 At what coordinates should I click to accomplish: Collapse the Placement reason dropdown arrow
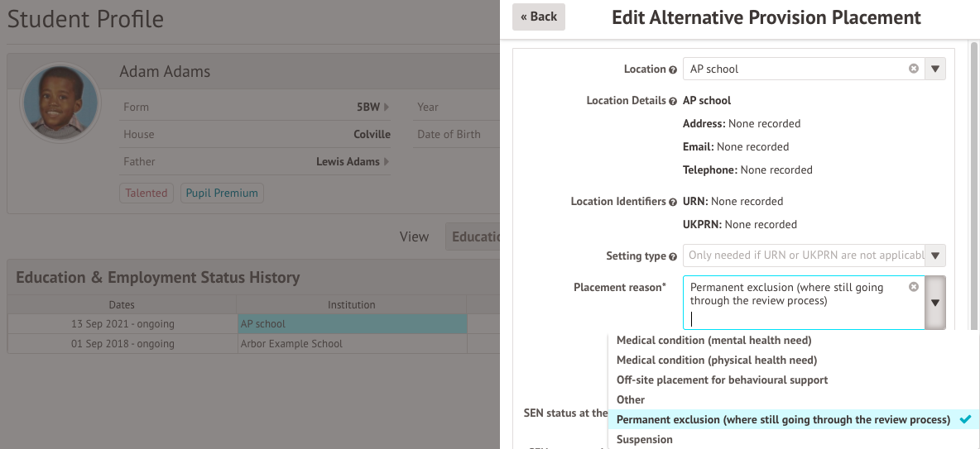[x=934, y=303]
